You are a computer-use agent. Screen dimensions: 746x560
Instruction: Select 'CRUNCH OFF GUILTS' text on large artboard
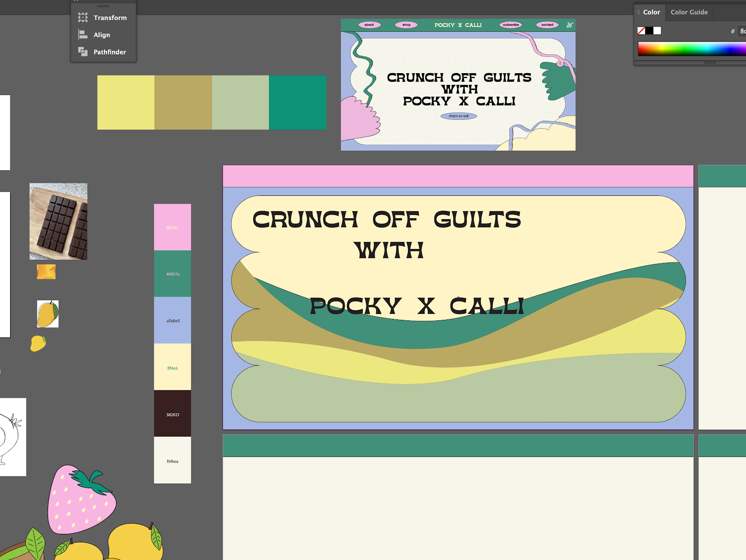pos(387,220)
